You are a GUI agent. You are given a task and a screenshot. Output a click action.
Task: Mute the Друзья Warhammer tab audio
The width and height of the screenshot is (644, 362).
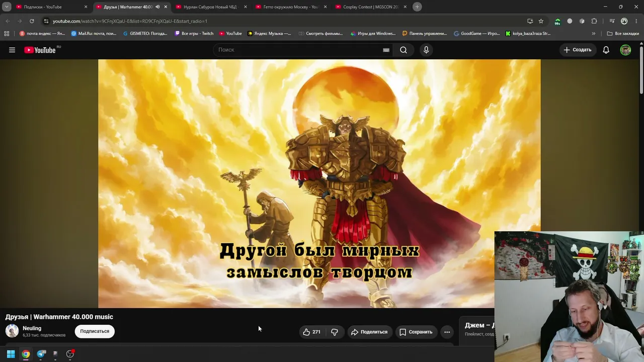[157, 7]
